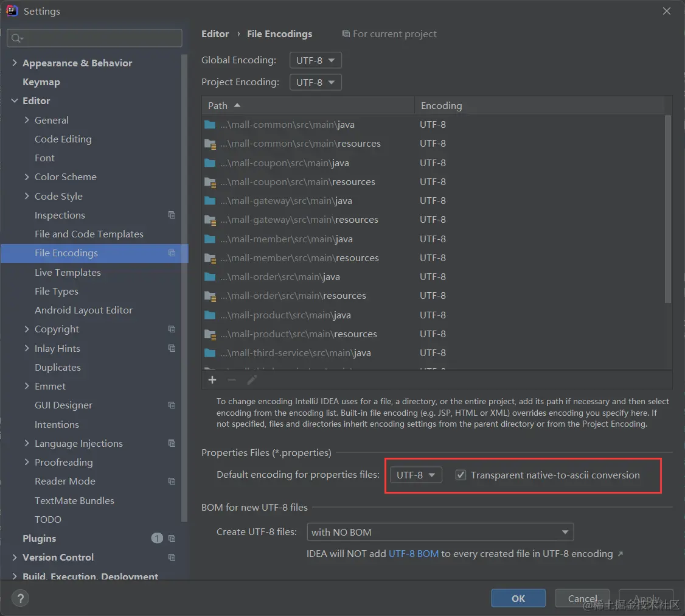The width and height of the screenshot is (685, 616).
Task: Open the Project Encoding dropdown
Action: (x=315, y=82)
